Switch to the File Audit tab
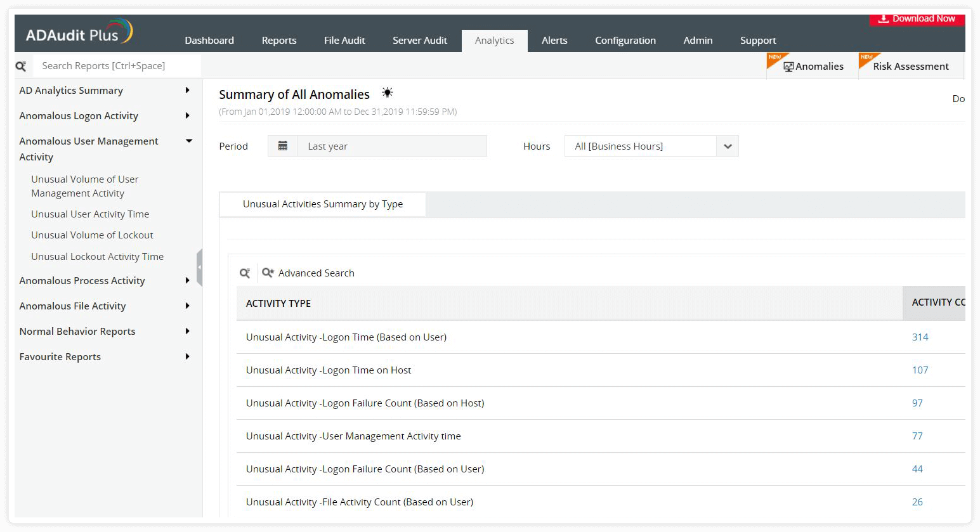This screenshot has width=980, height=532. [344, 41]
